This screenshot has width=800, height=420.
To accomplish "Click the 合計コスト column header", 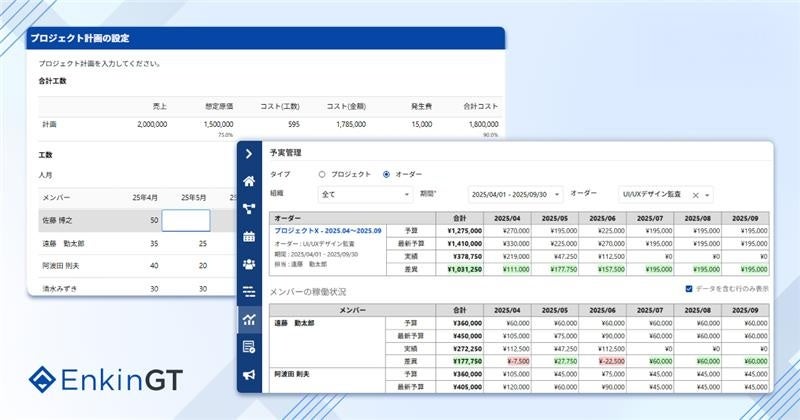I will point(481,106).
